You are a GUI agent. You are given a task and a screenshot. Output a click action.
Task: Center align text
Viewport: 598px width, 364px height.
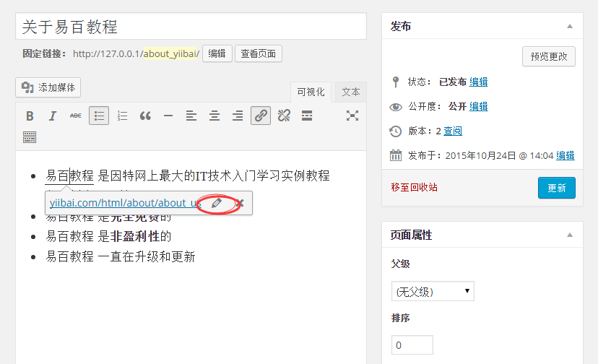214,116
